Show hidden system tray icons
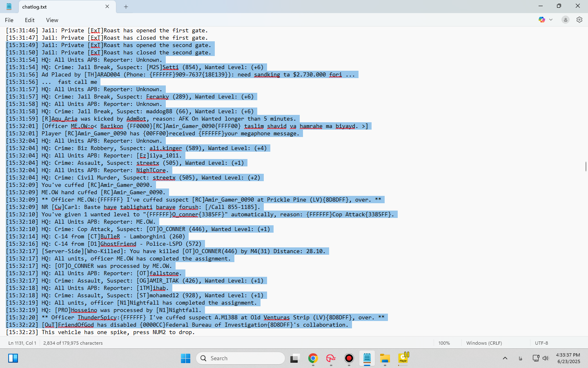 [x=505, y=358]
